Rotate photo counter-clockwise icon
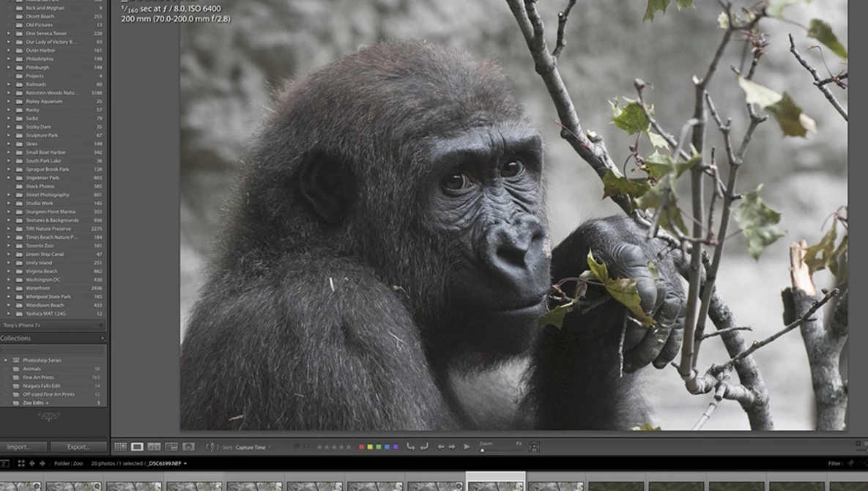 coord(411,447)
